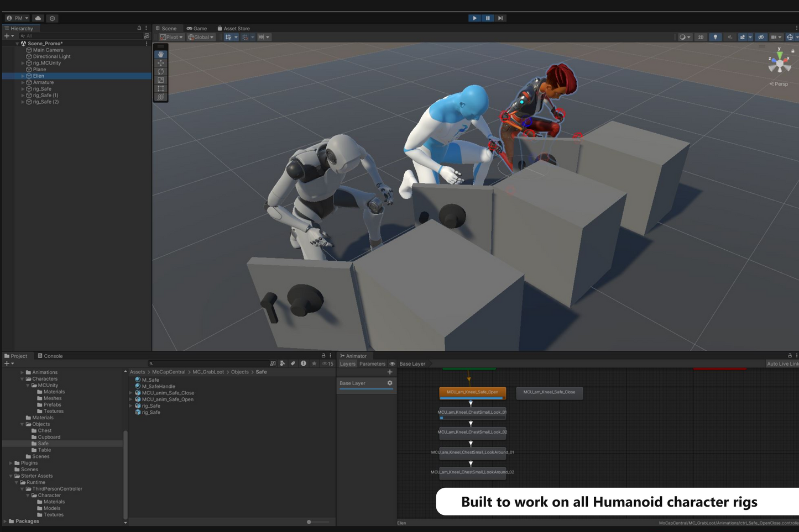This screenshot has width=799, height=532.
Task: Select the Hand view tool
Action: tap(161, 55)
